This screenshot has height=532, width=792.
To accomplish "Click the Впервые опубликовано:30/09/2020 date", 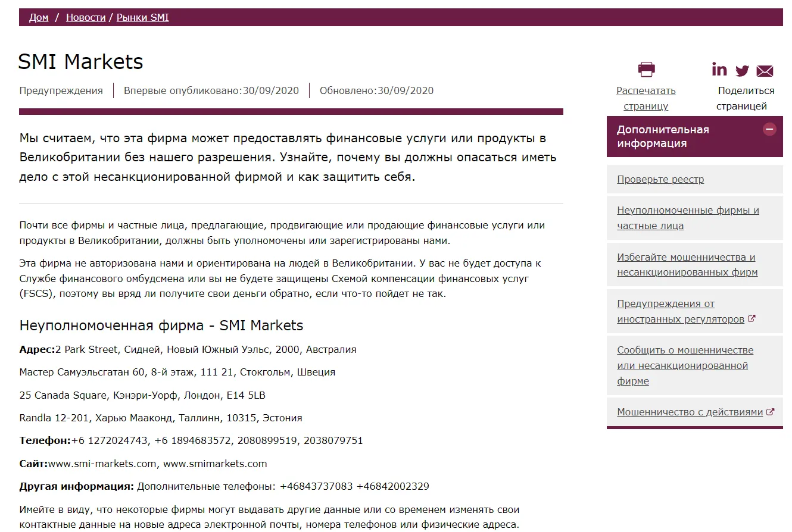I will [211, 90].
